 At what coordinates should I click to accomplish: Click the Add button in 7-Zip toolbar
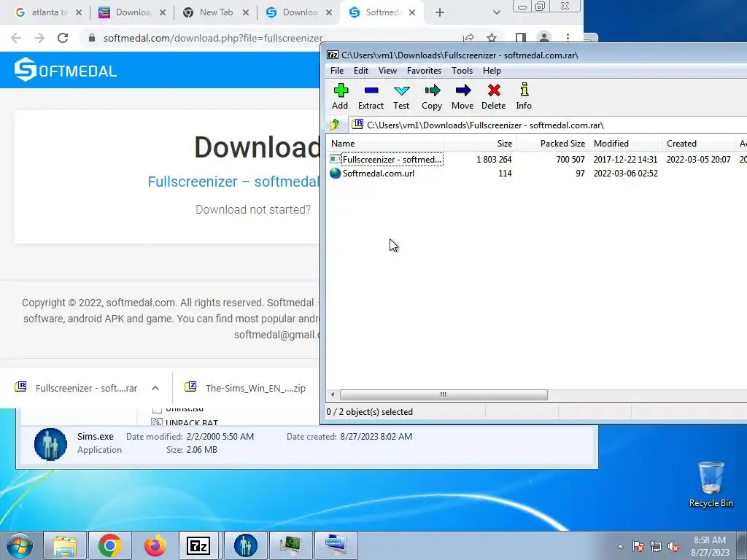pos(340,96)
